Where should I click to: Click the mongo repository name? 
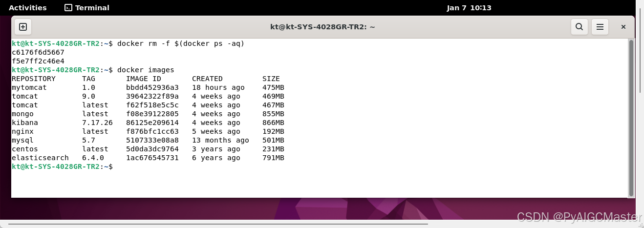(22, 114)
